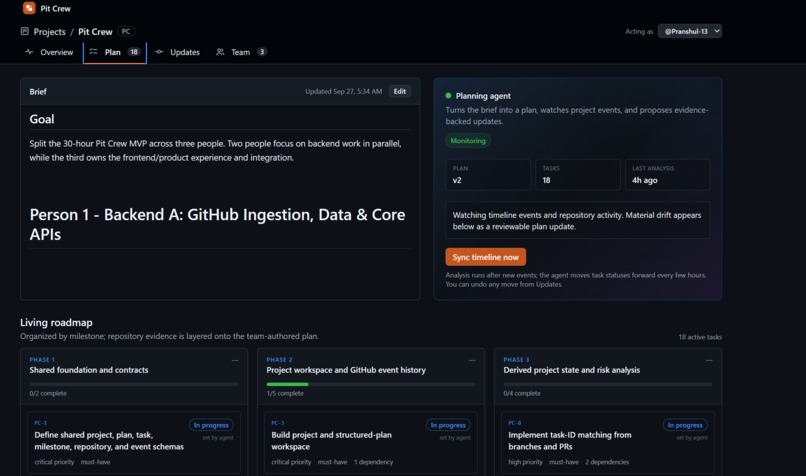Click the green Planning agent status dot

[x=448, y=96]
